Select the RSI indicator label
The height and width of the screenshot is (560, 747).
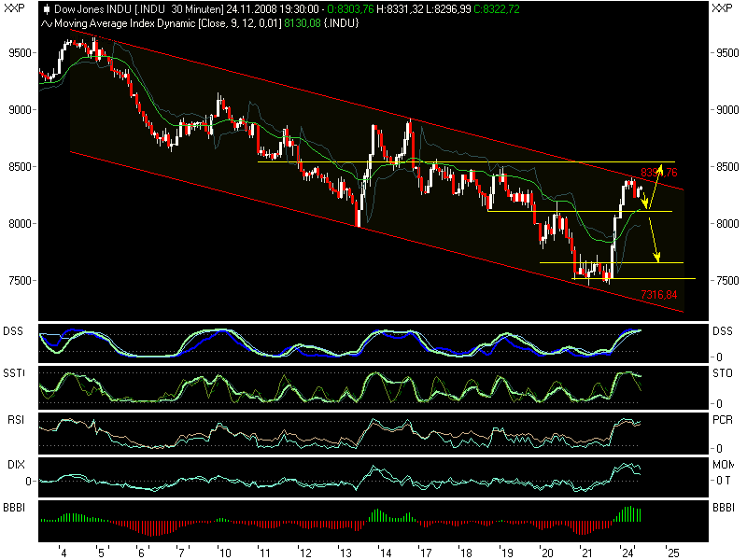[16, 419]
